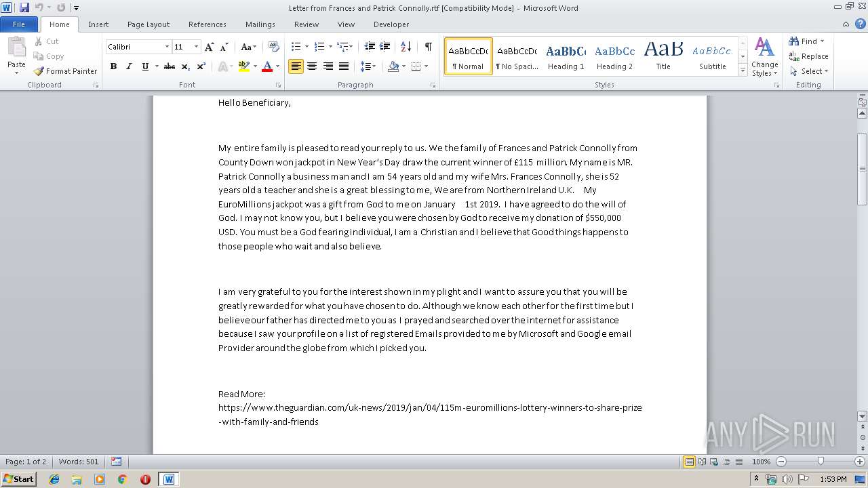Image resolution: width=868 pixels, height=488 pixels.
Task: Toggle Show/Hide paragraph marks
Action: point(429,47)
